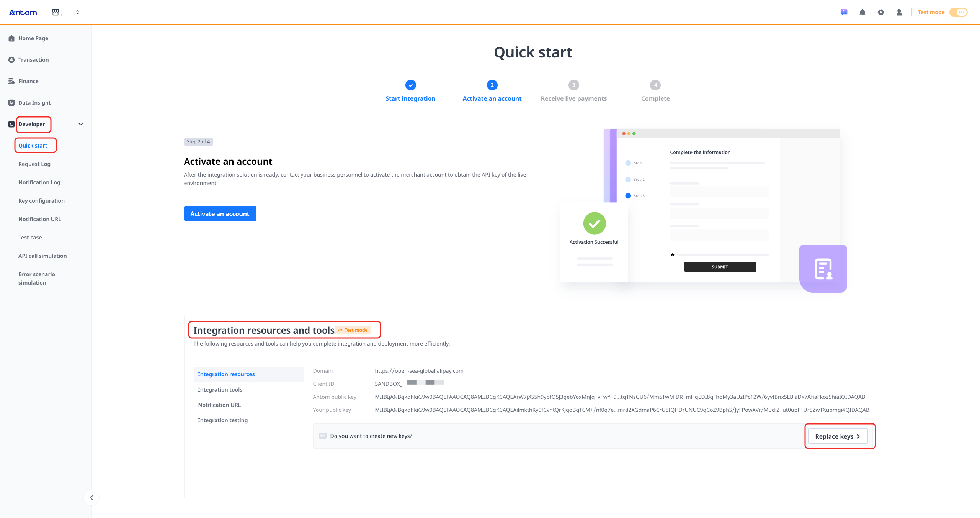Screen dimensions: 980x518
Task: Open the Key configuration page
Action: [41, 200]
